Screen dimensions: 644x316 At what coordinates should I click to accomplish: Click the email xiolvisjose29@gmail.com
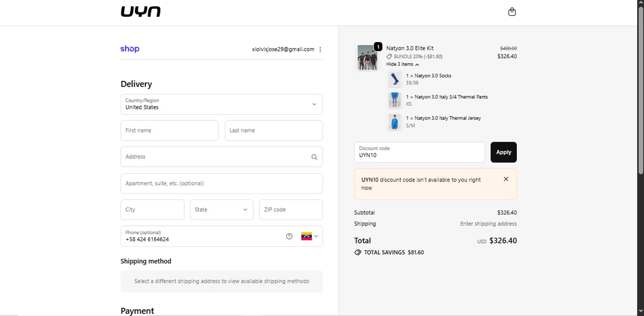click(x=283, y=49)
